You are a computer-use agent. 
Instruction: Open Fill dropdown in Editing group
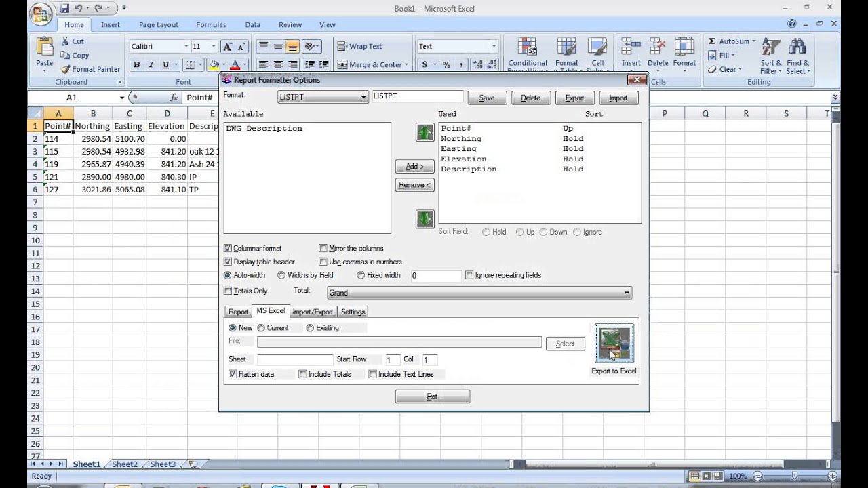pyautogui.click(x=723, y=56)
